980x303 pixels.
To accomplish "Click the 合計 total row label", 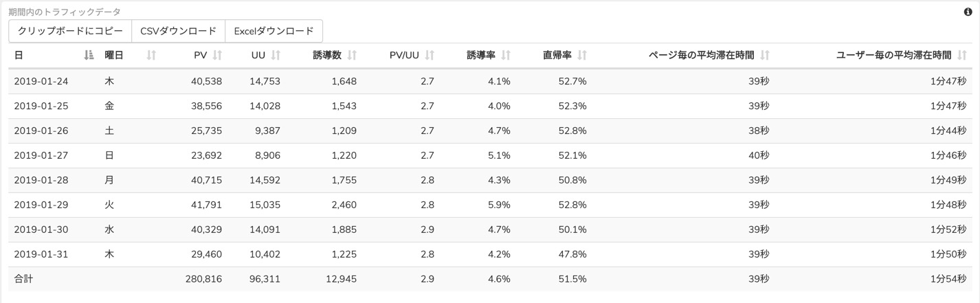I will (x=23, y=279).
